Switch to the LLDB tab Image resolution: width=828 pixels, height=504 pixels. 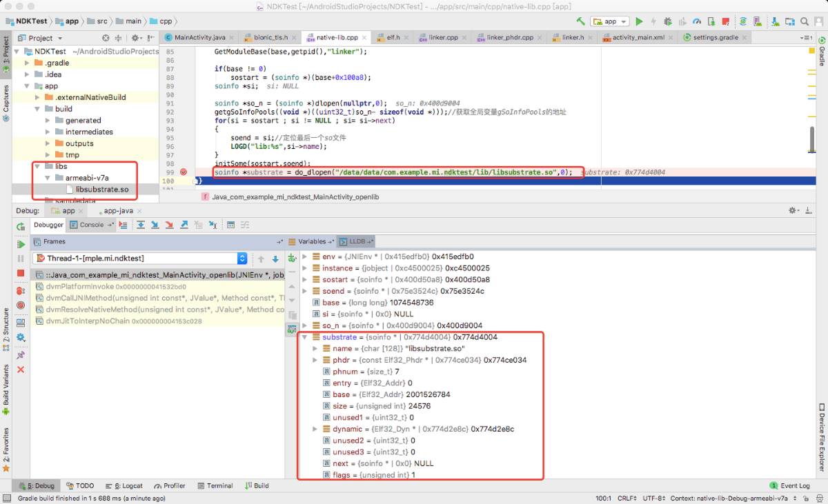pyautogui.click(x=357, y=241)
